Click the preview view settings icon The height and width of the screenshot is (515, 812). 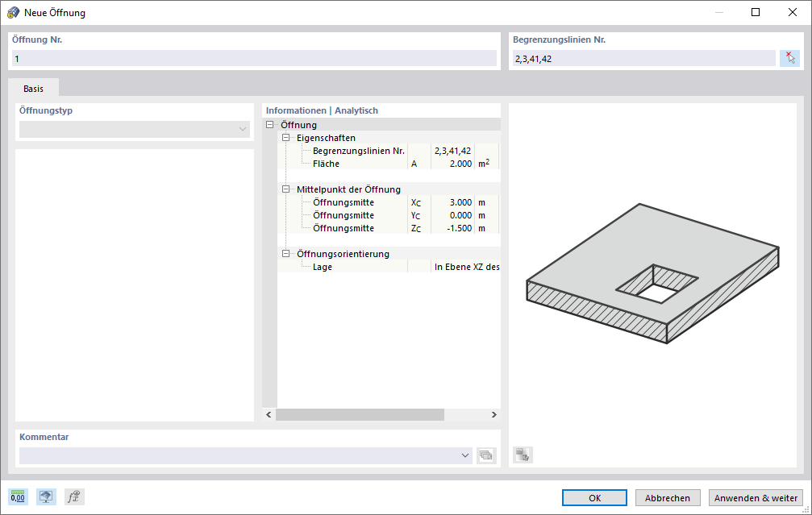pos(523,455)
